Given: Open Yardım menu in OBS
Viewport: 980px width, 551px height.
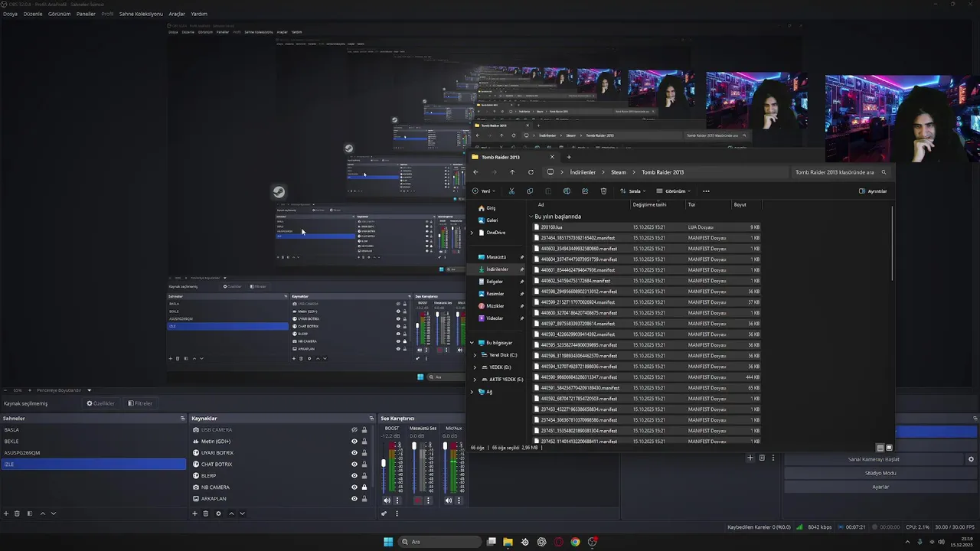Looking at the screenshot, I should click(199, 14).
